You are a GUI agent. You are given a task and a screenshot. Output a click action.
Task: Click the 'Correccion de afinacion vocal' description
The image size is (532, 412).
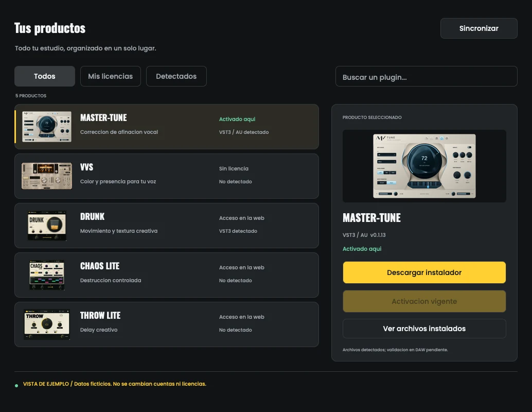click(x=119, y=132)
